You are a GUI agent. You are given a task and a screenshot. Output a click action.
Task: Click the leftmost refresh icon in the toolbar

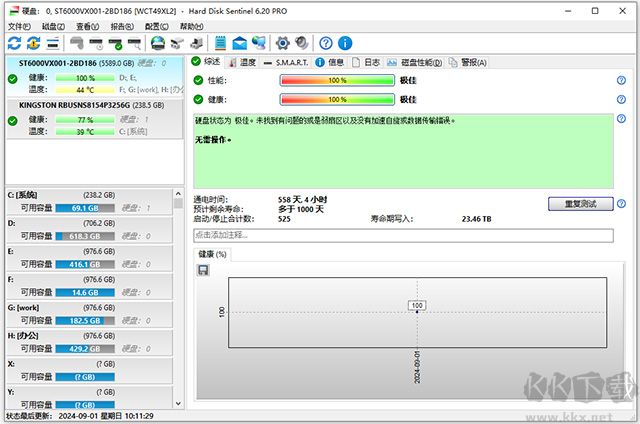tap(13, 43)
